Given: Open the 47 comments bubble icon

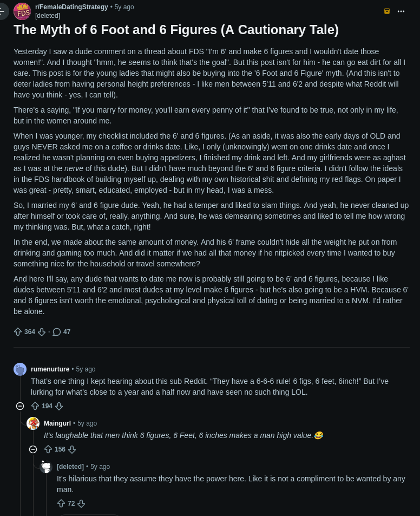Looking at the screenshot, I should tap(57, 332).
